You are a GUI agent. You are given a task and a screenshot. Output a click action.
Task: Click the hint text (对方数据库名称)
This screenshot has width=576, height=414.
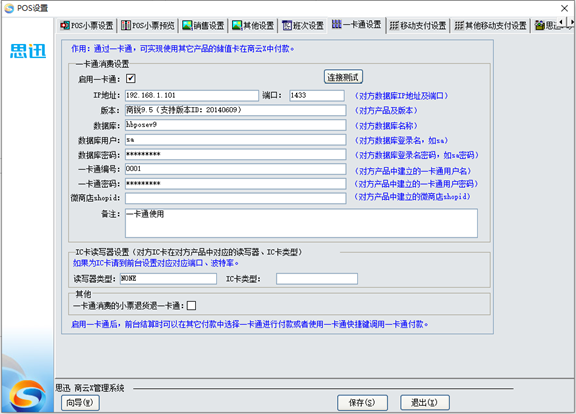[x=386, y=126]
